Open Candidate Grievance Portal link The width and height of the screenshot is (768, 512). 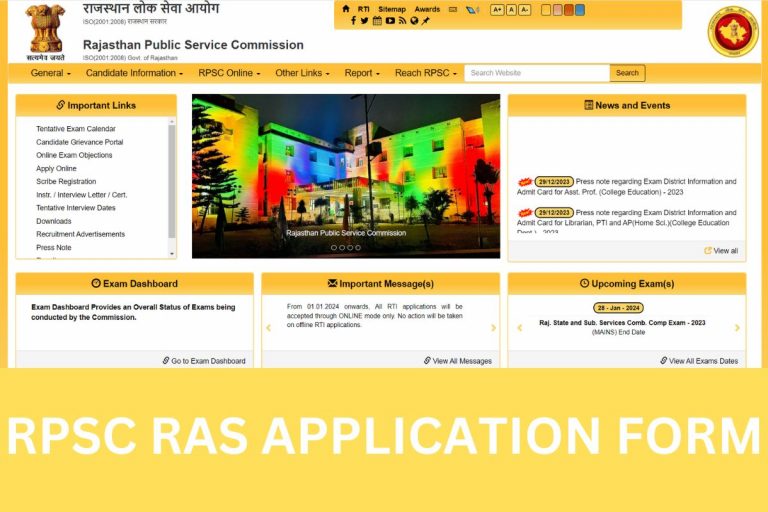coord(80,142)
